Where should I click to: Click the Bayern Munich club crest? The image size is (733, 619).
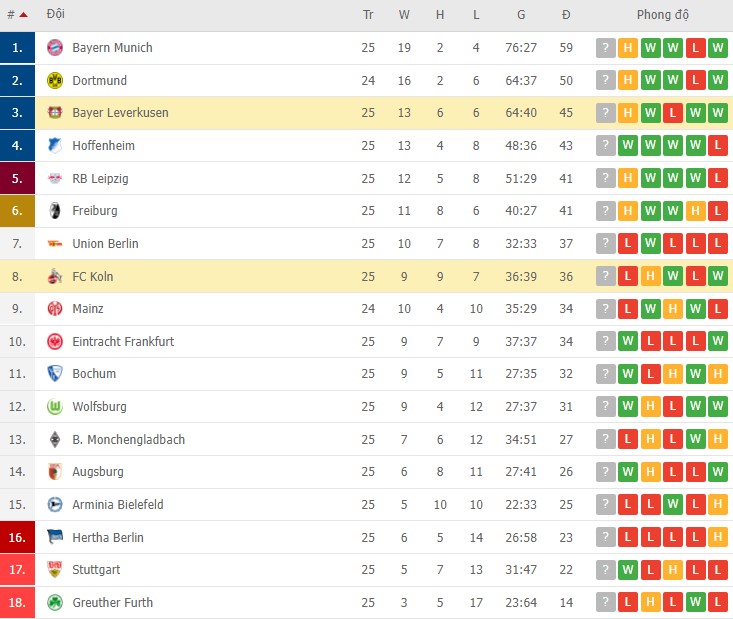(54, 48)
